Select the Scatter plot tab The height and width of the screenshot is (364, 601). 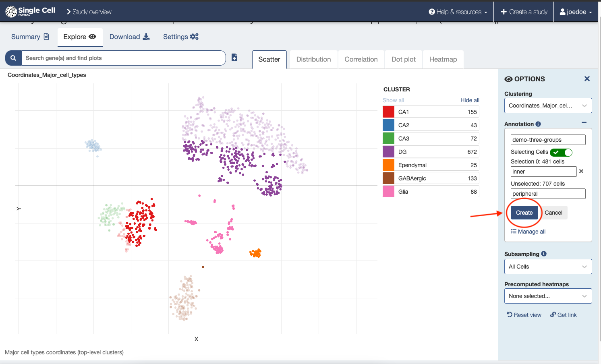tap(269, 59)
